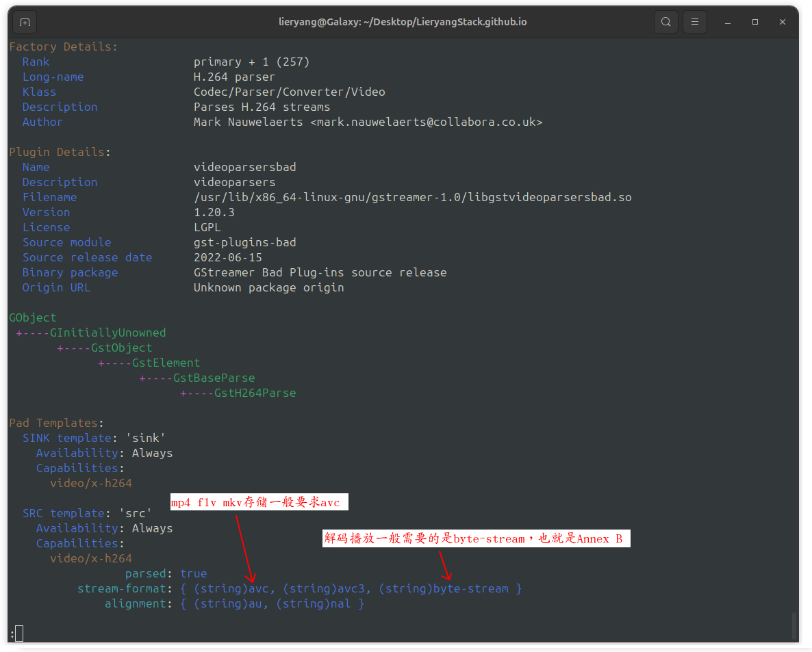
Task: Click the "Pad Templates:" heading
Action: (x=56, y=423)
